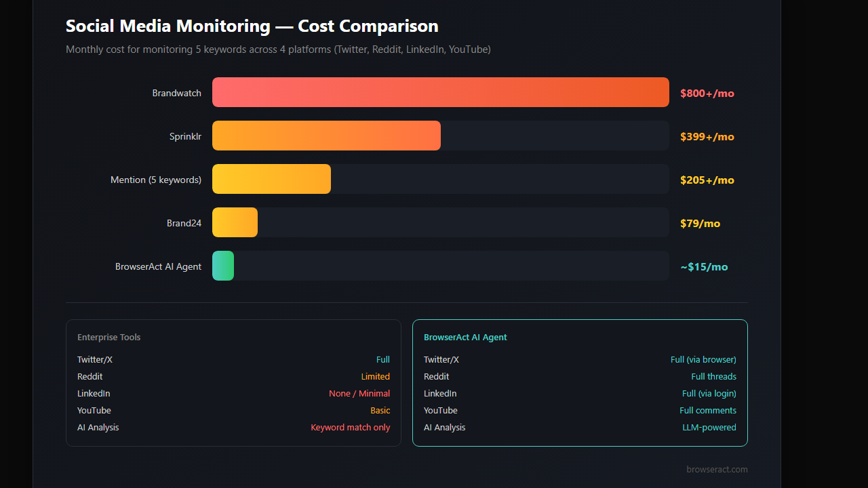Click the 'LLM-powered' AI Analysis value

(709, 427)
